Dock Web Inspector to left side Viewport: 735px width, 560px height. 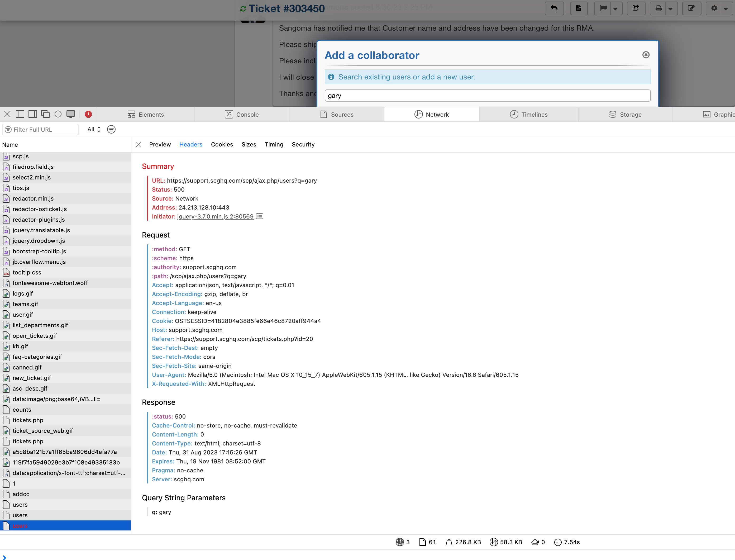[x=20, y=114]
